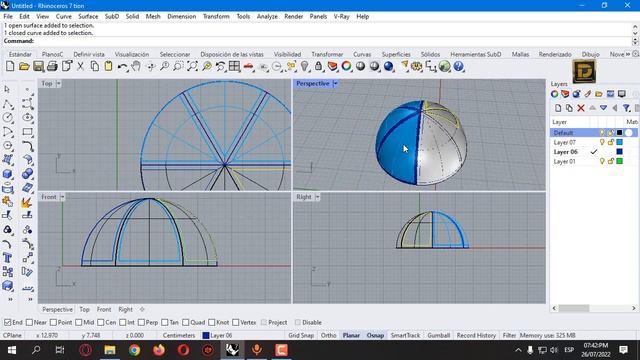Open the Top viewport dropdown arrow
Screen dimensions: 640x360
click(x=58, y=84)
